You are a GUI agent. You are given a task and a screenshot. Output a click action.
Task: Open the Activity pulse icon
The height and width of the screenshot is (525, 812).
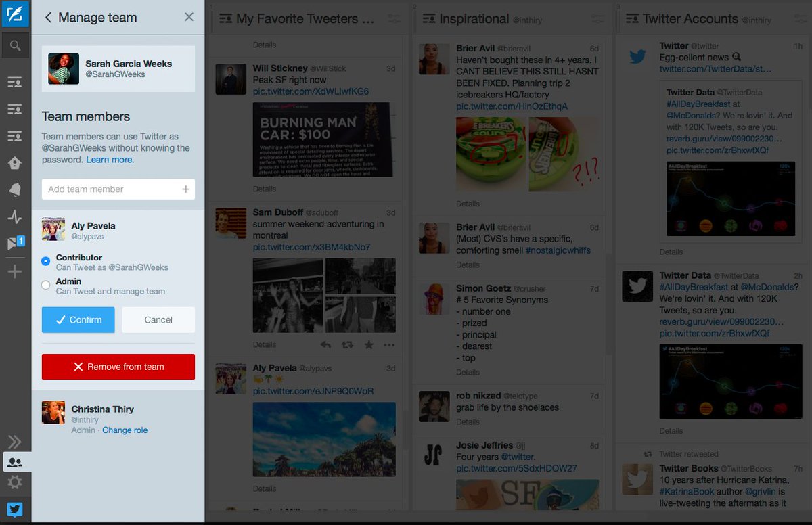(x=15, y=217)
